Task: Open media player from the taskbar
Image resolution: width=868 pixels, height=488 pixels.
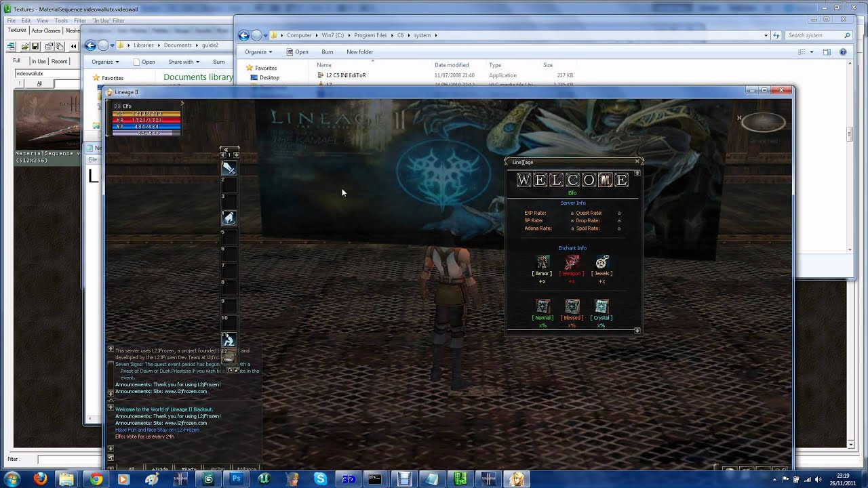Action: pyautogui.click(x=123, y=479)
